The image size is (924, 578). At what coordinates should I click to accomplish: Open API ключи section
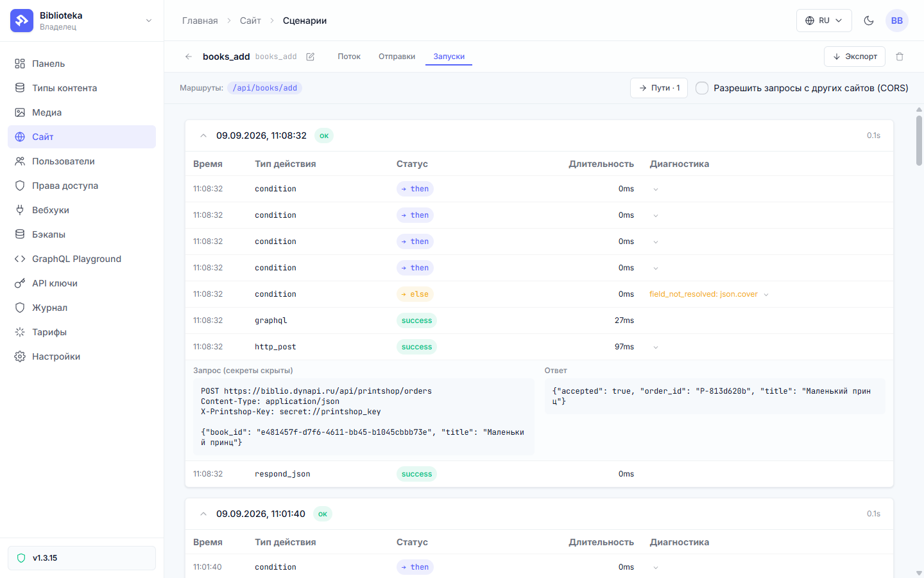coord(81,283)
